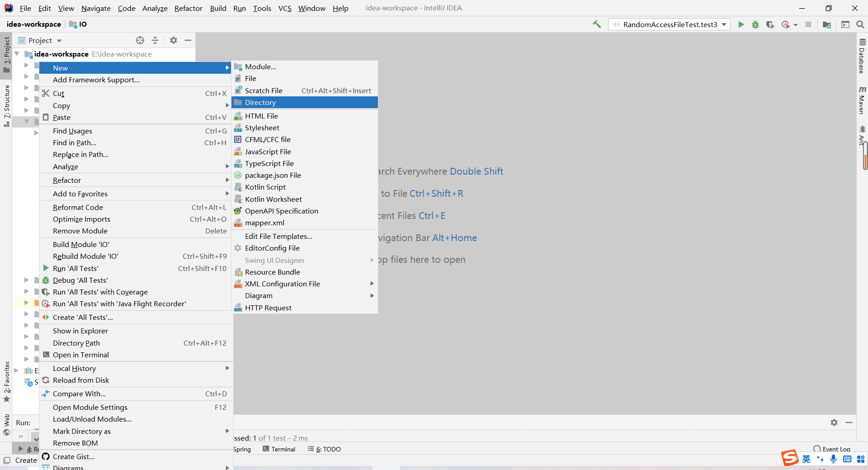The image size is (868, 470).
Task: Open Project Structure toolbar icon
Action: pyautogui.click(x=827, y=24)
